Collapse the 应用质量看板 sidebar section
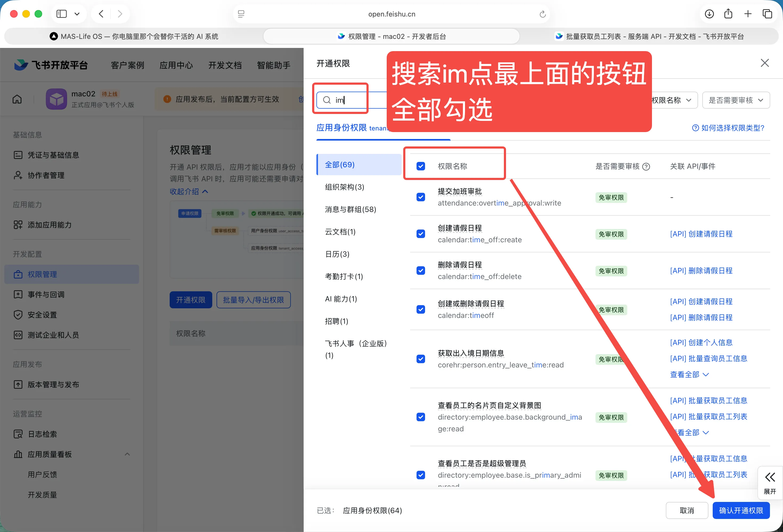The image size is (783, 532). coord(127,454)
